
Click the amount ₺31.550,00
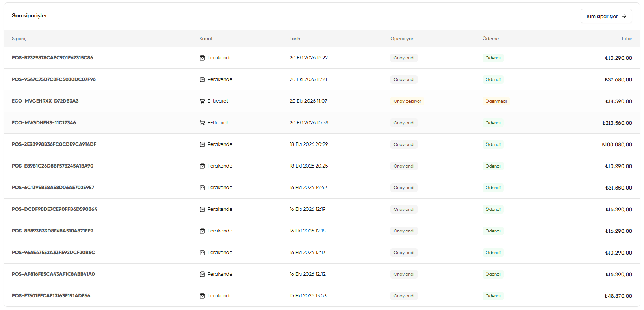[619, 188]
